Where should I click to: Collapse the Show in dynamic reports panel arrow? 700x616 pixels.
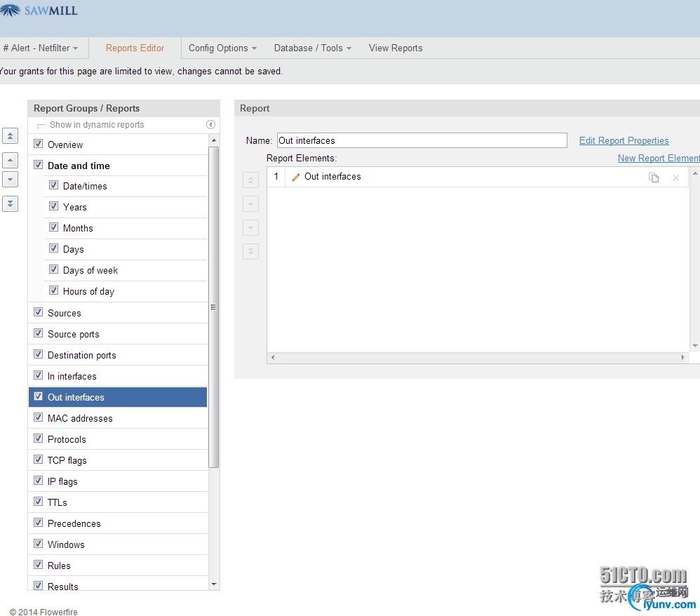tap(210, 125)
